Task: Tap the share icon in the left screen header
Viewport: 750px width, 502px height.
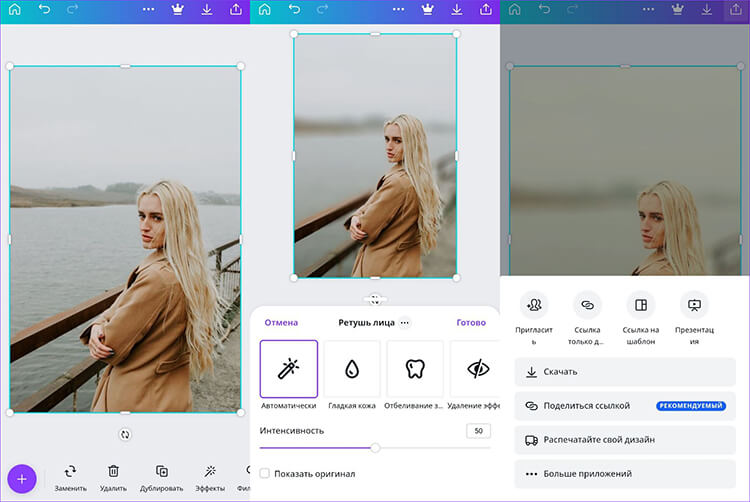Action: tap(236, 9)
